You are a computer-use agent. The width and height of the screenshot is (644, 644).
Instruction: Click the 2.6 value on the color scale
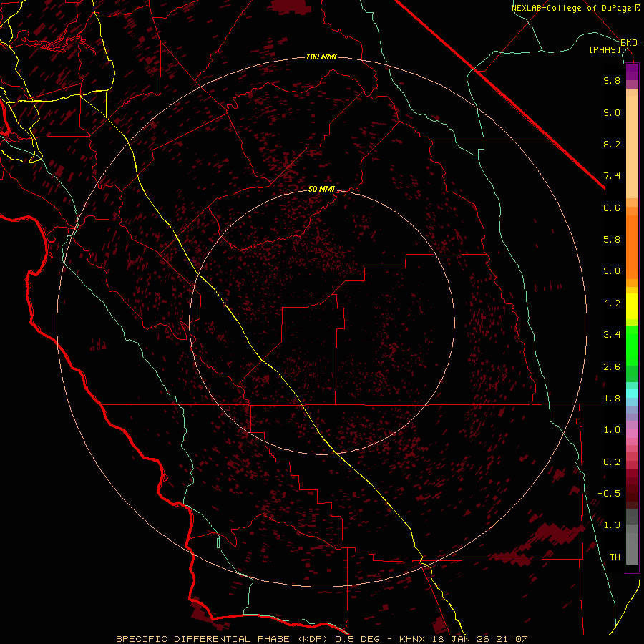tap(612, 367)
